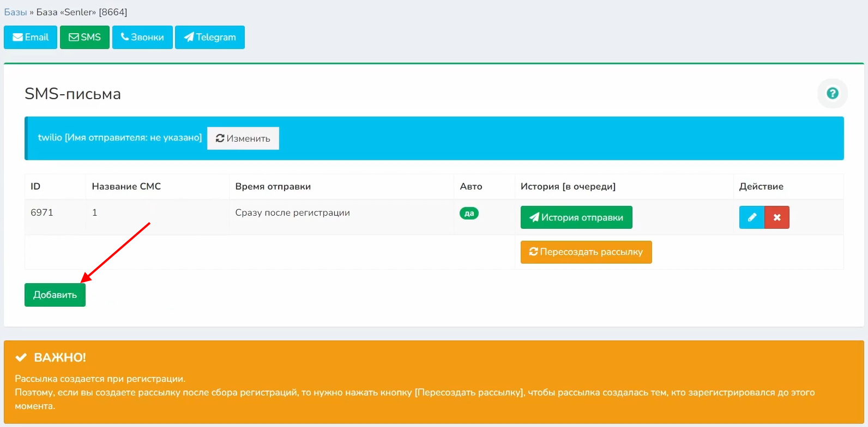Select the SMS tab
868x427 pixels.
coord(85,37)
